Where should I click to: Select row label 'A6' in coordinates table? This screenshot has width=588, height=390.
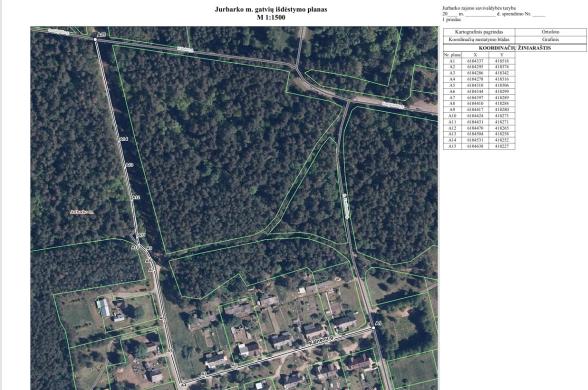pos(452,91)
